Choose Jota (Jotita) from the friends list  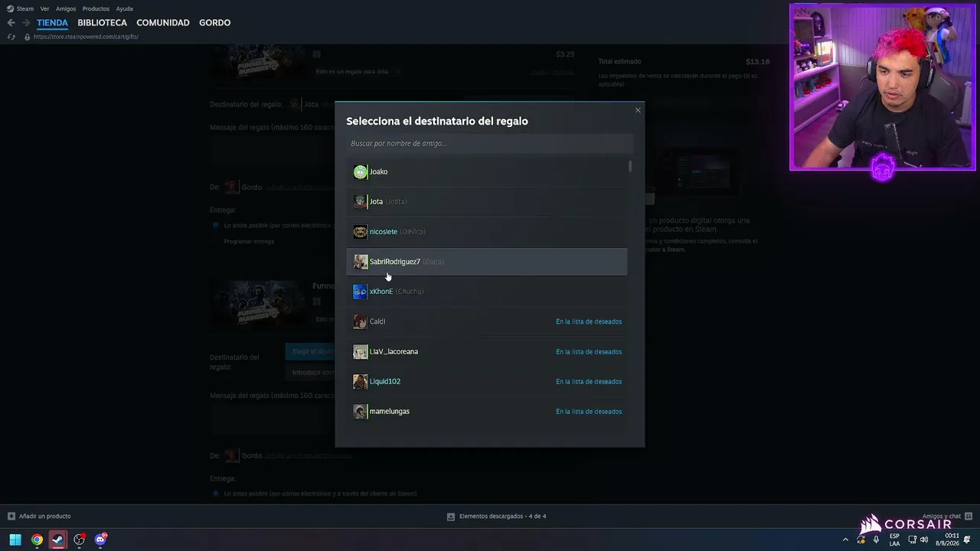click(487, 201)
